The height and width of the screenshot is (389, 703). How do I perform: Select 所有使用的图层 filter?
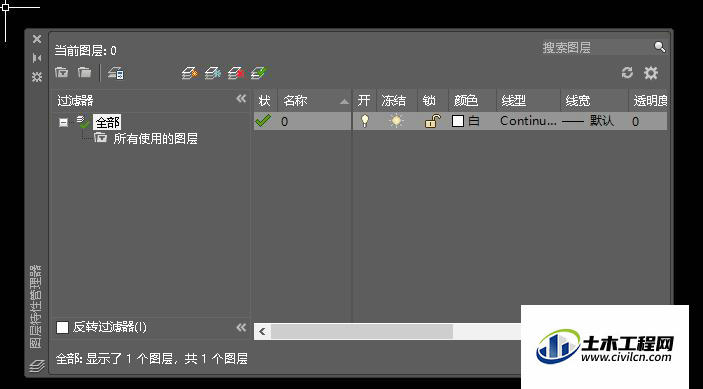click(155, 138)
